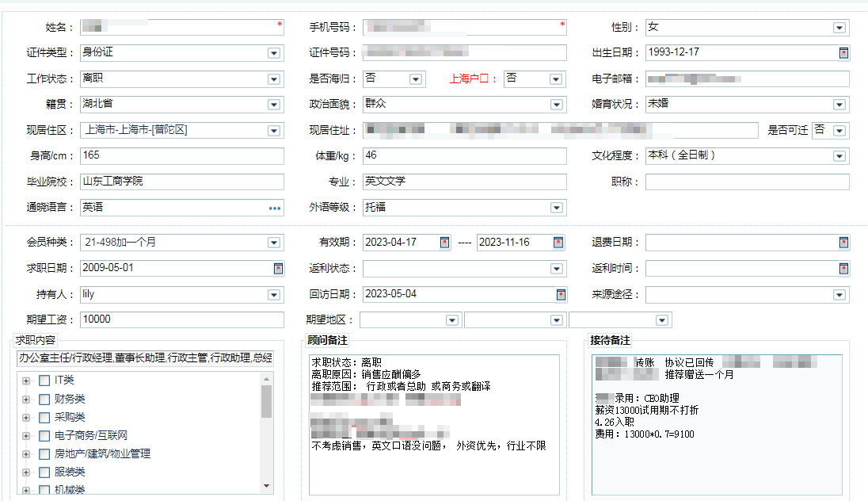Open calendar for 有效期 start date
The image size is (868, 501).
(x=444, y=243)
